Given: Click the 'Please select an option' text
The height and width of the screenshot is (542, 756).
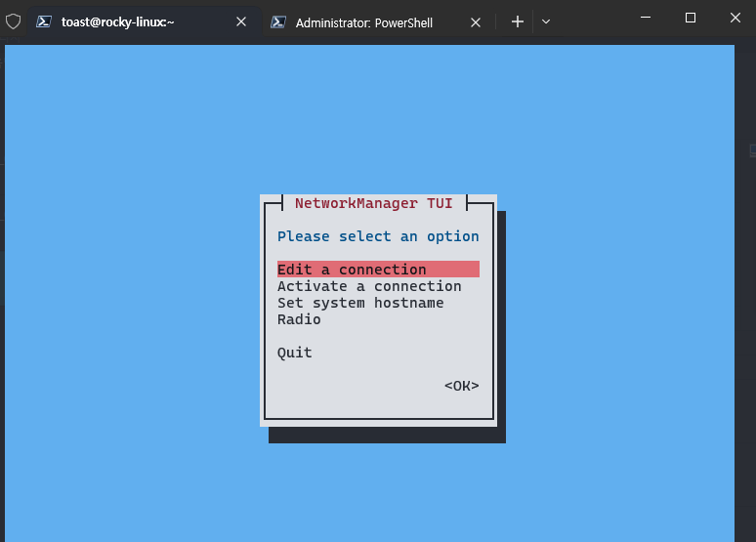Looking at the screenshot, I should click(x=378, y=236).
